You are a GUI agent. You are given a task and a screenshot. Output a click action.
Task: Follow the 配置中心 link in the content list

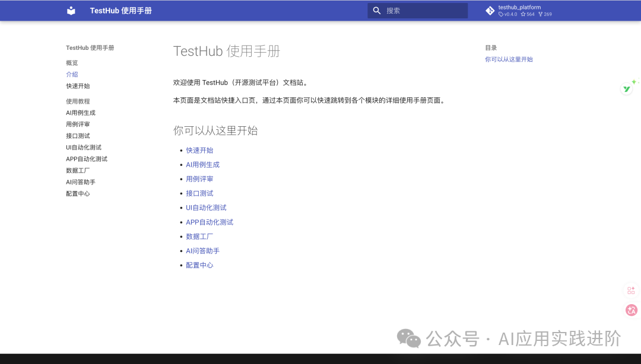click(199, 265)
